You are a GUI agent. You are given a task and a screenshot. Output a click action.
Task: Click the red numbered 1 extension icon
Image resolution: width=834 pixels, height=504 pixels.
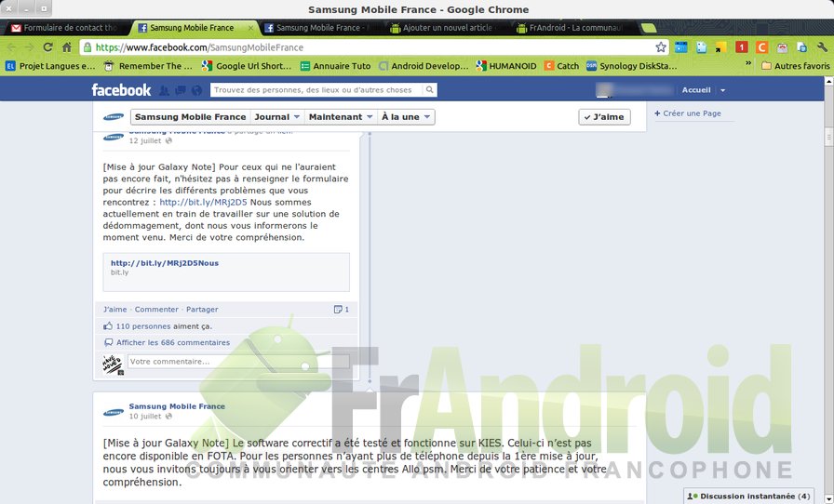click(742, 47)
